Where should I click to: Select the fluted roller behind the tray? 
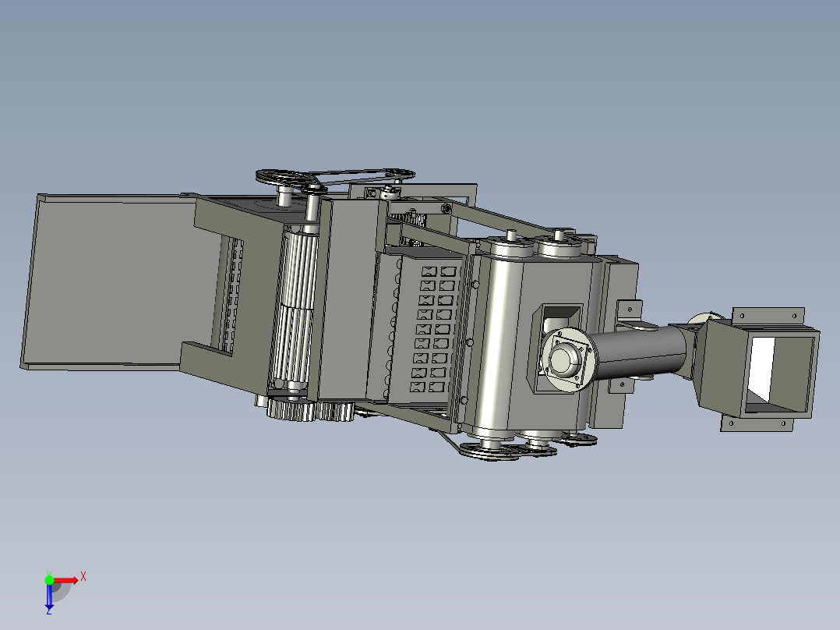click(295, 308)
